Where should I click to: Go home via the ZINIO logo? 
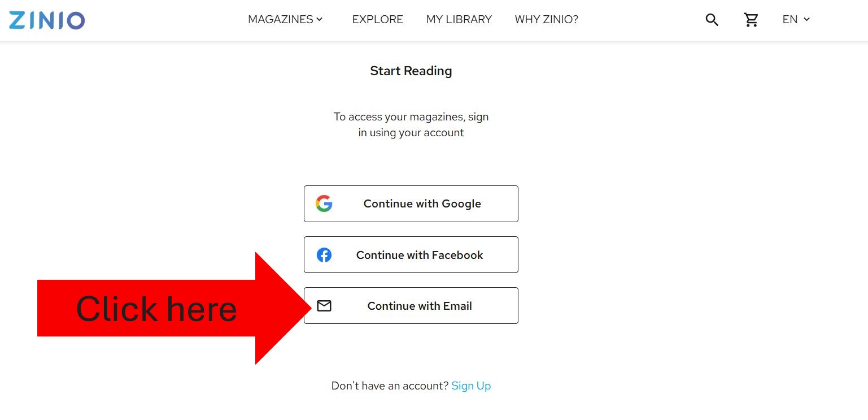[x=47, y=20]
